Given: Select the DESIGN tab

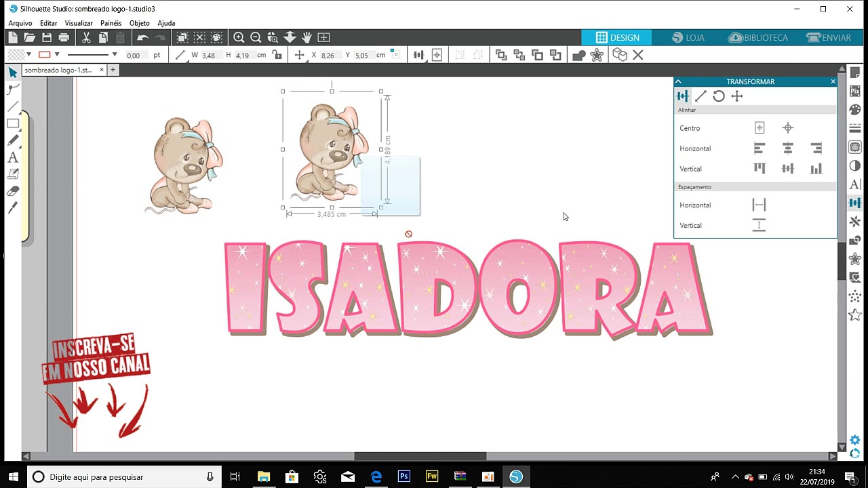Looking at the screenshot, I should tap(617, 38).
